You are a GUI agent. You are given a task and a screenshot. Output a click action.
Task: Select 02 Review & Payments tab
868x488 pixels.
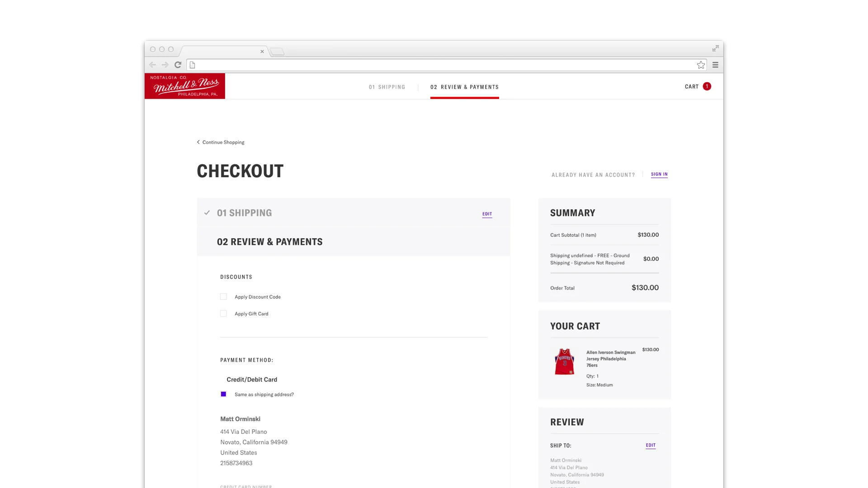464,87
